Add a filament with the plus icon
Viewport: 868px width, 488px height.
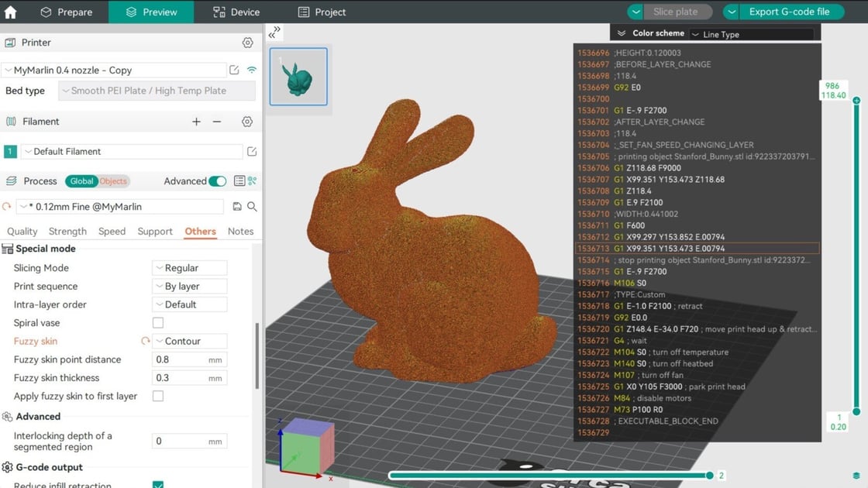196,122
